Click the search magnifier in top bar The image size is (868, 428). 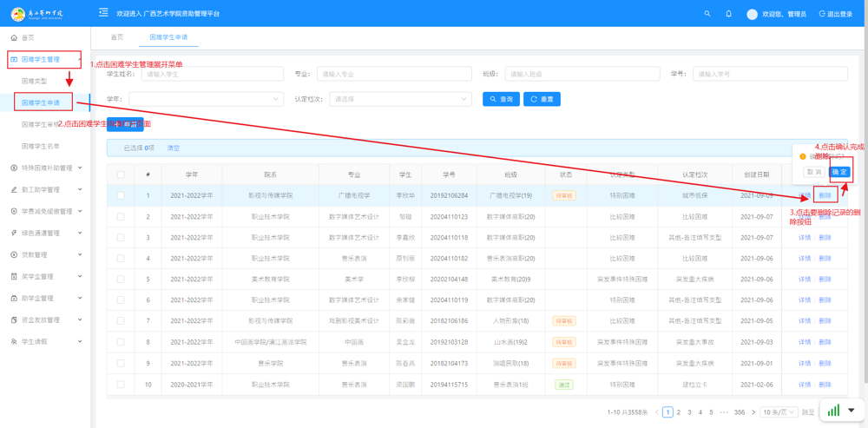pos(707,14)
